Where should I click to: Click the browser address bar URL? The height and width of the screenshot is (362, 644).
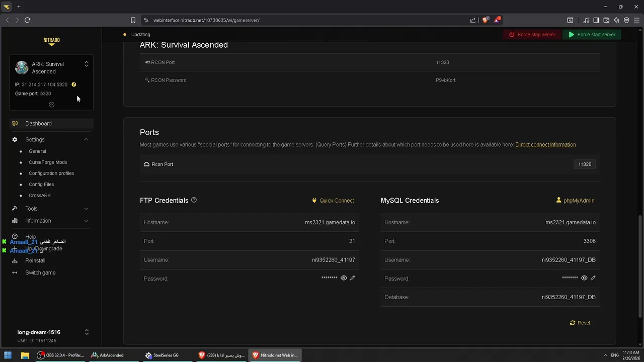[x=206, y=20]
